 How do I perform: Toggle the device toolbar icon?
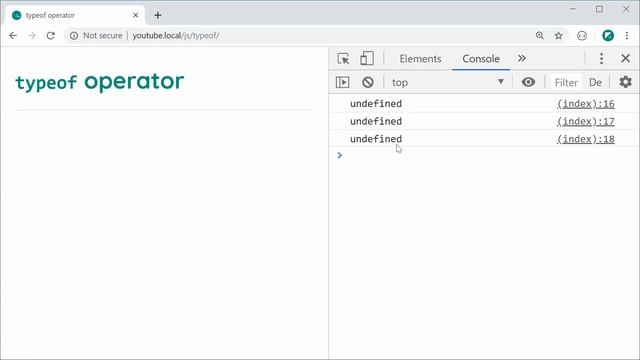click(367, 58)
